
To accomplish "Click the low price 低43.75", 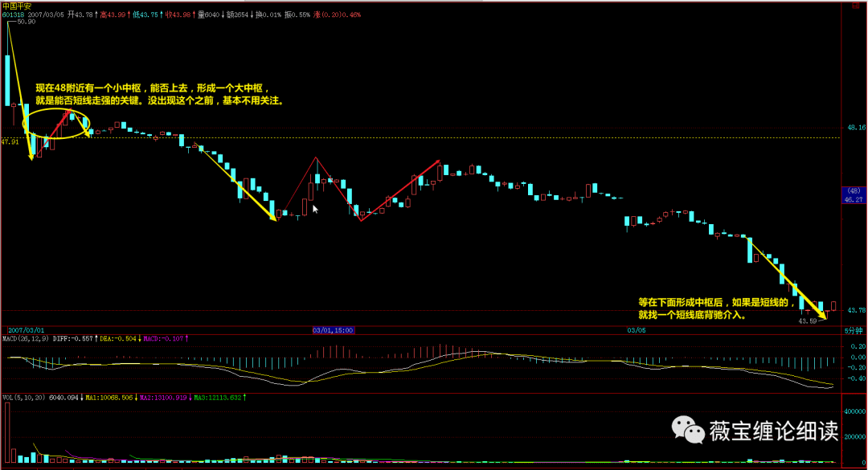I will tap(145, 14).
